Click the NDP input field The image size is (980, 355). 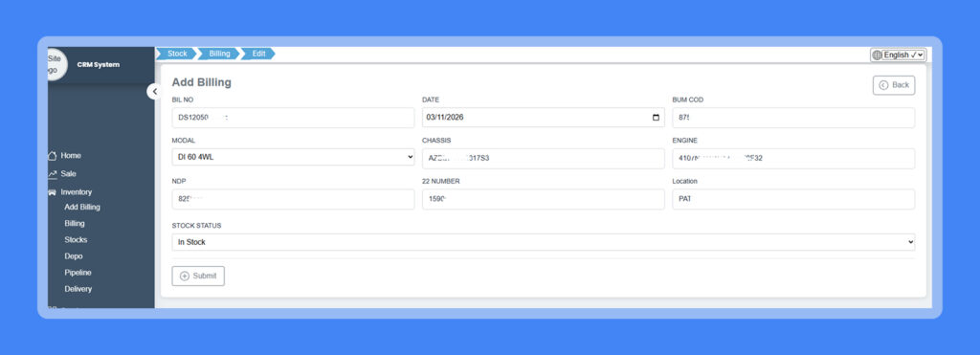[293, 199]
